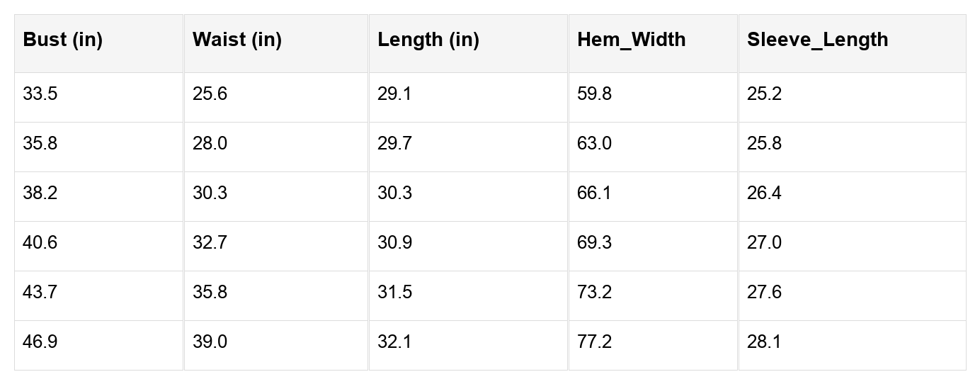Select the Sleeve_Length value 26.4
Image resolution: width=980 pixels, height=384 pixels.
[764, 193]
